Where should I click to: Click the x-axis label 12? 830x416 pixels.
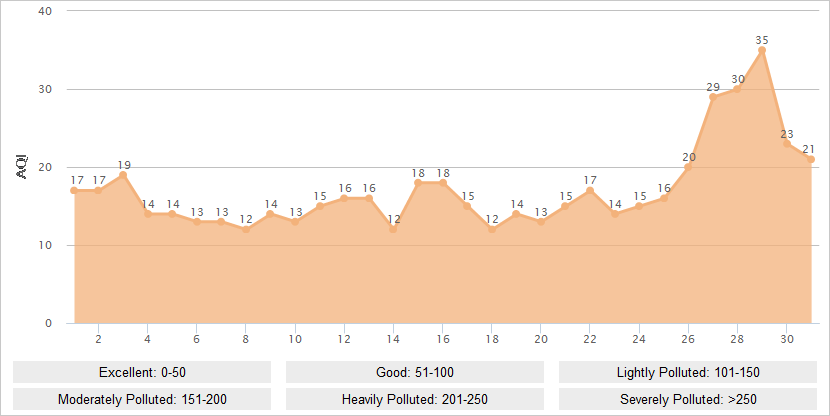coord(344,339)
